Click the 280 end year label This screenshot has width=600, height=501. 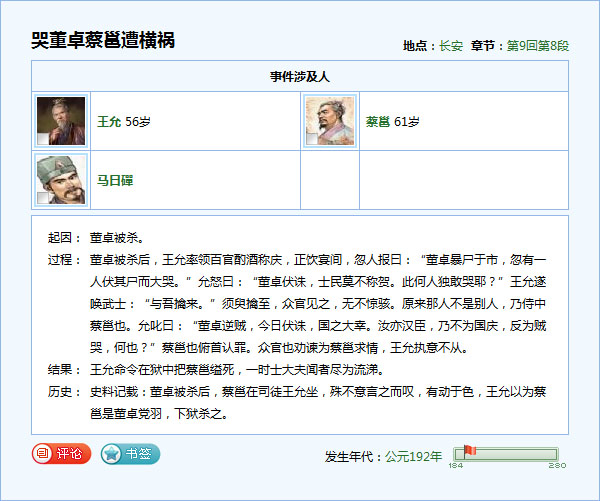click(558, 466)
